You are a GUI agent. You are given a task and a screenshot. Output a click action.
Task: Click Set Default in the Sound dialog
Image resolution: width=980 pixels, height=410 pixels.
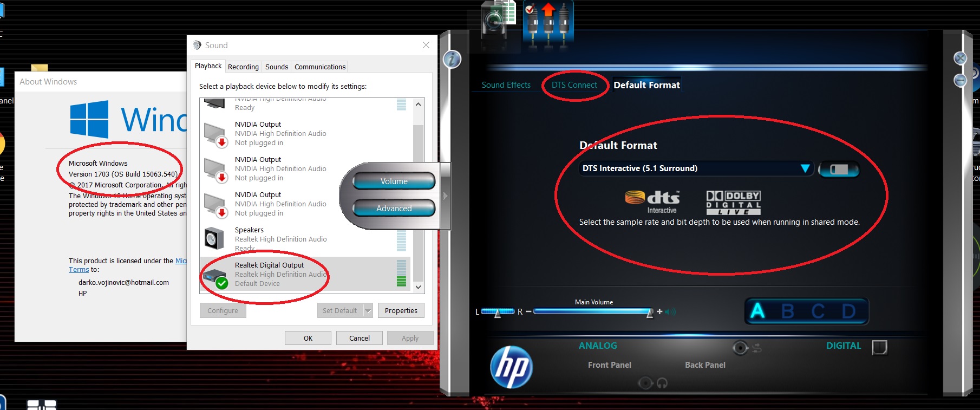pos(339,310)
